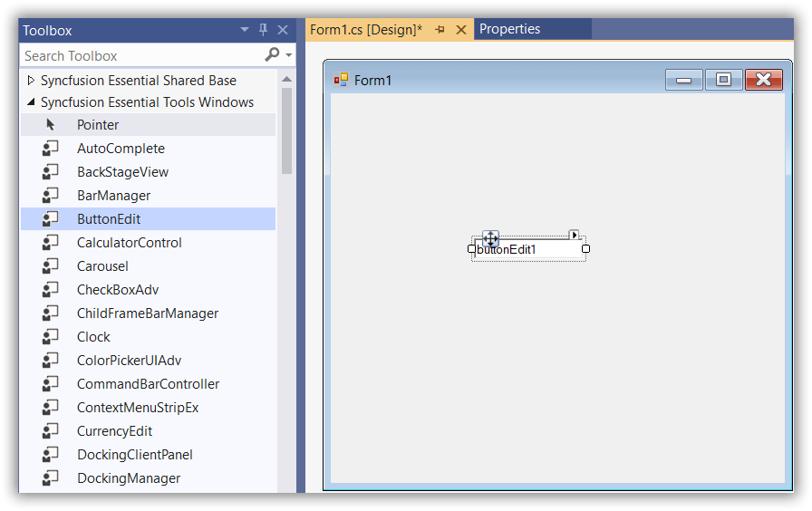Click the 'ContextMenuStripEx' label

click(138, 408)
